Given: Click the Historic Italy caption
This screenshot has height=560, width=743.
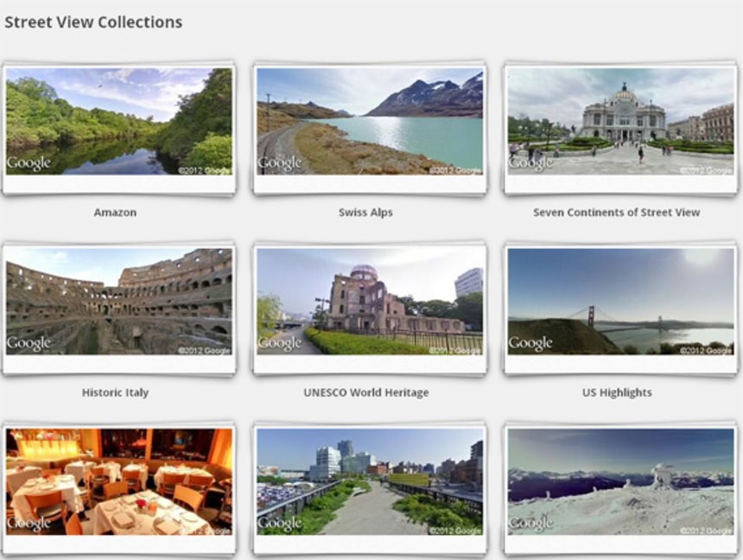Looking at the screenshot, I should [x=115, y=392].
